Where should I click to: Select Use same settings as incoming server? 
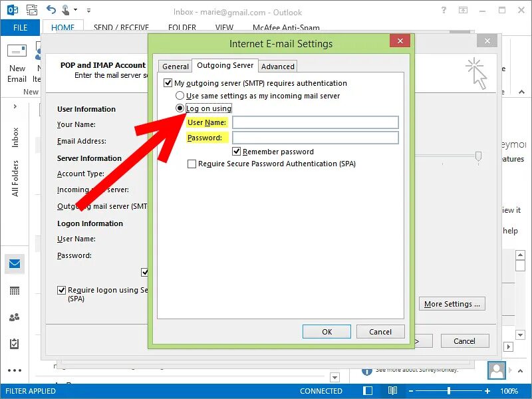tap(180, 96)
